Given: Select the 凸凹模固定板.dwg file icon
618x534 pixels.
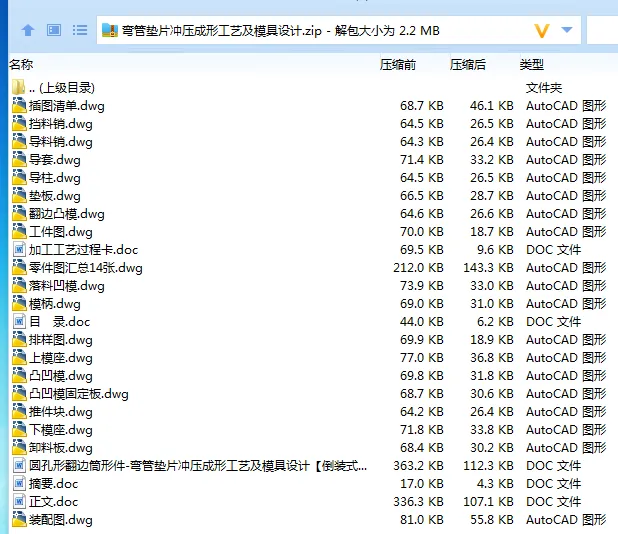Looking at the screenshot, I should tap(19, 394).
